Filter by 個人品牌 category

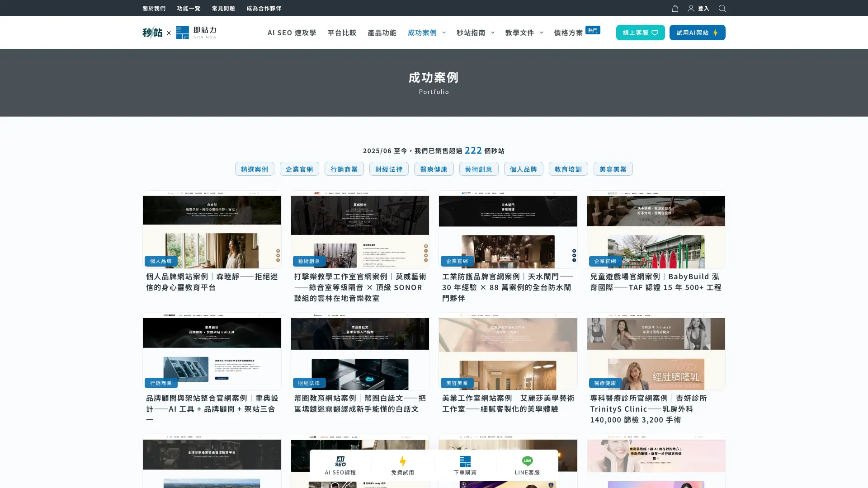[524, 169]
